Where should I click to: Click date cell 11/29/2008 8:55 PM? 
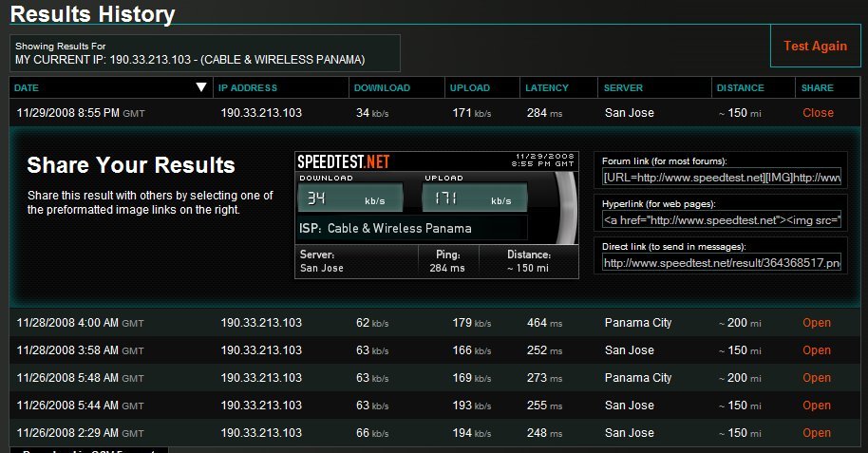pos(81,113)
